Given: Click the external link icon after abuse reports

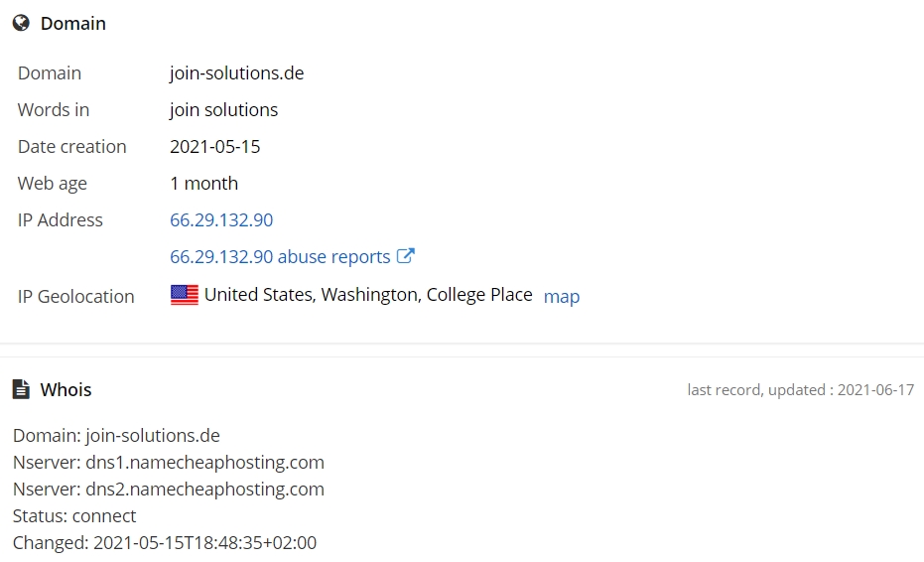Looking at the screenshot, I should 405,256.
